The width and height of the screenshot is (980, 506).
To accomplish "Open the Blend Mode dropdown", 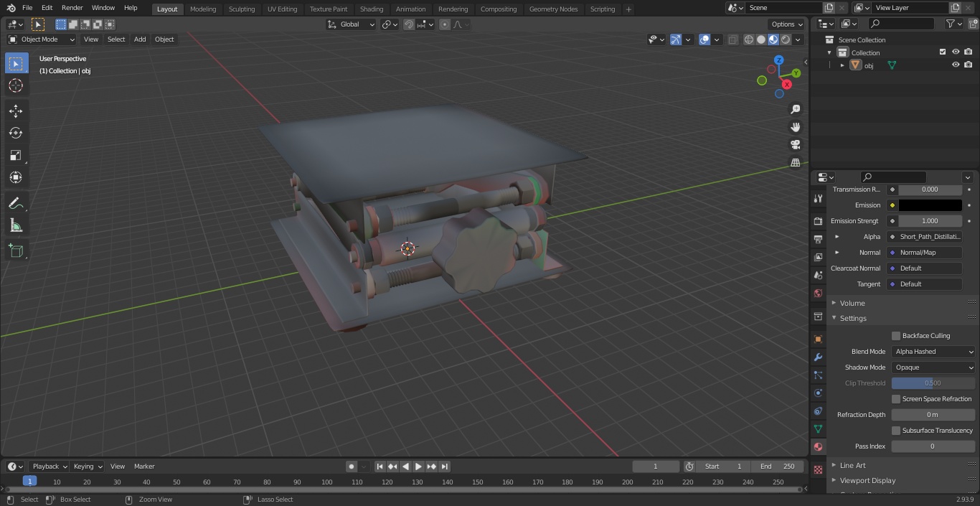I will coord(933,352).
